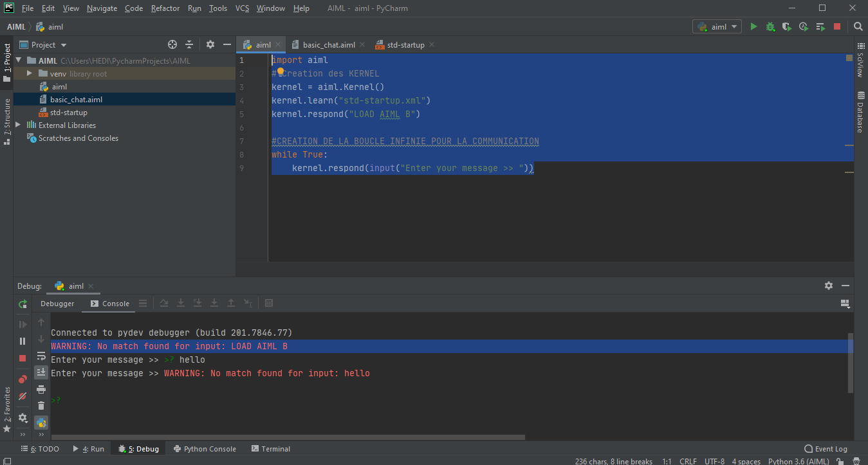Start debugging with the green bug icon
868x465 pixels.
(770, 26)
